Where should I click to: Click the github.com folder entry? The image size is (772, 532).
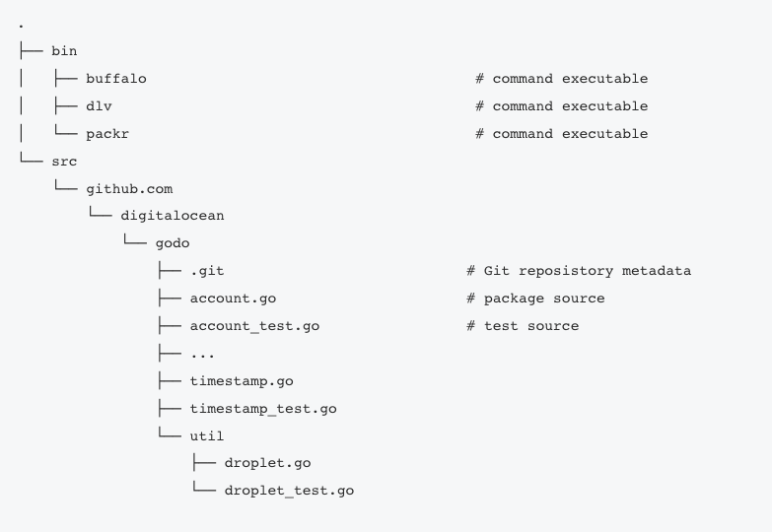pyautogui.click(x=129, y=189)
